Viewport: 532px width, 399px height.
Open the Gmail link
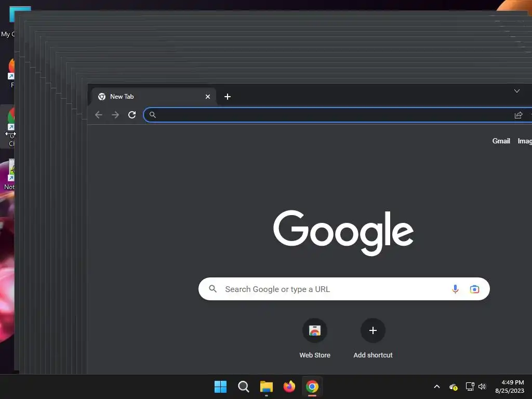coord(501,141)
